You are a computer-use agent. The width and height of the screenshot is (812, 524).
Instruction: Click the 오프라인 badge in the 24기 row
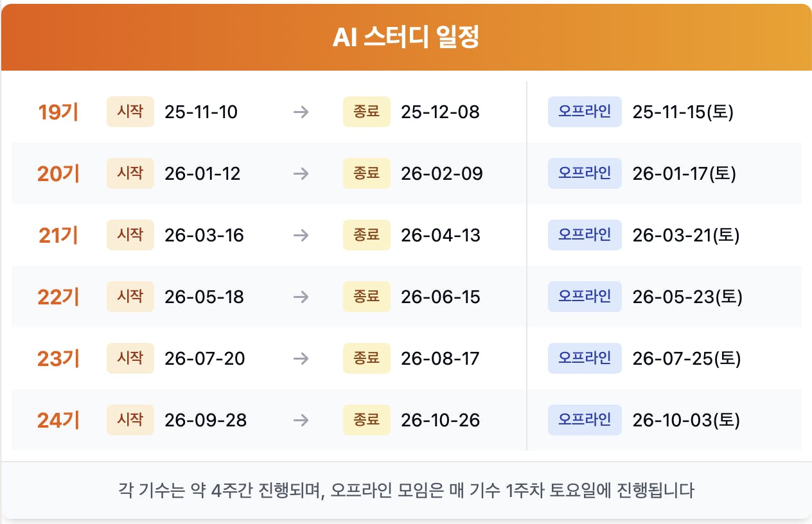point(585,420)
